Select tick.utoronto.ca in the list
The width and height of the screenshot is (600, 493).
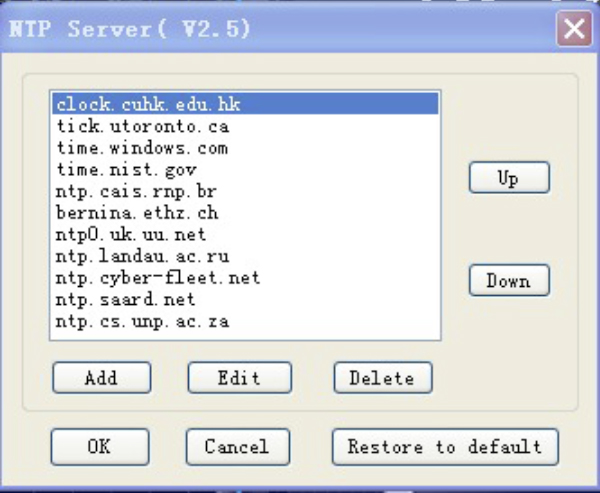[245, 126]
